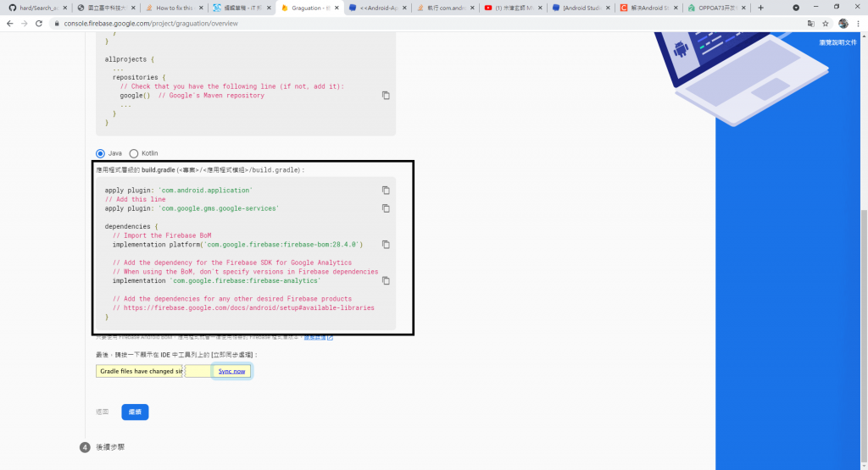Open the Google Translate page icon
868x470 pixels.
811,24
